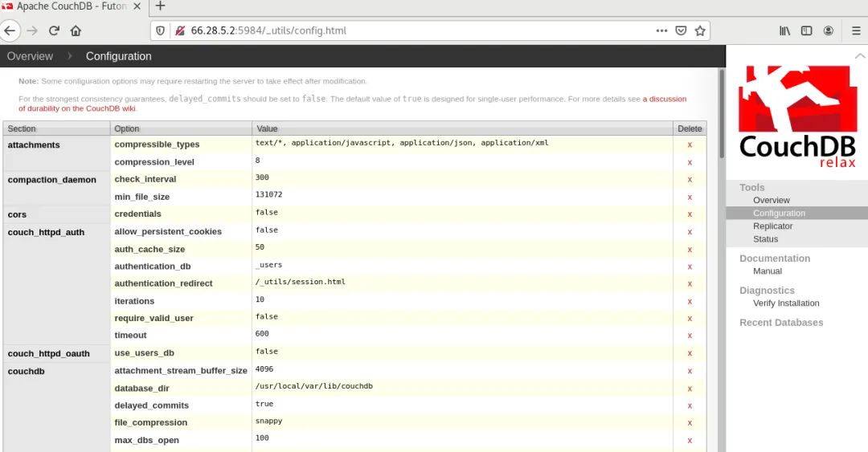868x452 pixels.
Task: Delete the compressible_types option
Action: pos(690,145)
